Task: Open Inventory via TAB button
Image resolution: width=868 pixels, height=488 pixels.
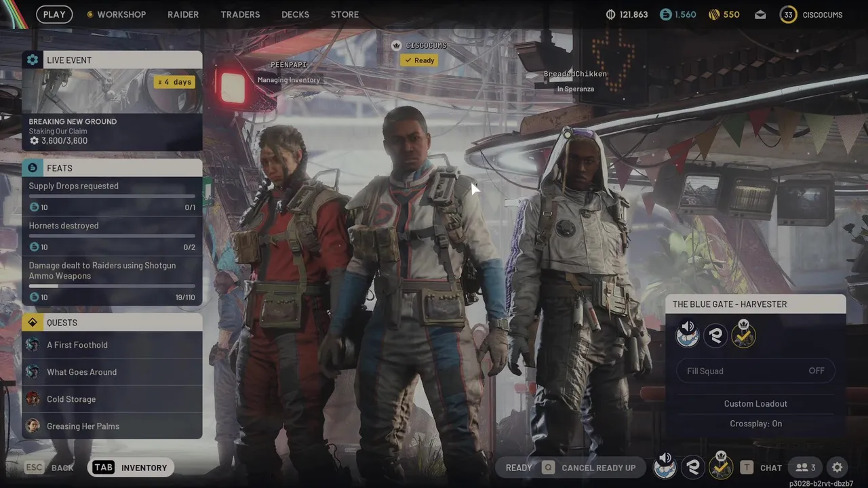Action: [131, 468]
